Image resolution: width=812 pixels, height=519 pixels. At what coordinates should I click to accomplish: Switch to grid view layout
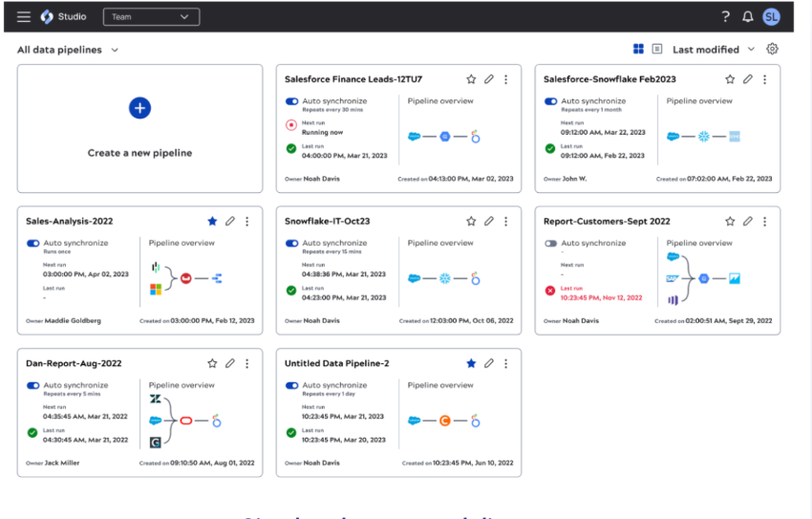638,50
